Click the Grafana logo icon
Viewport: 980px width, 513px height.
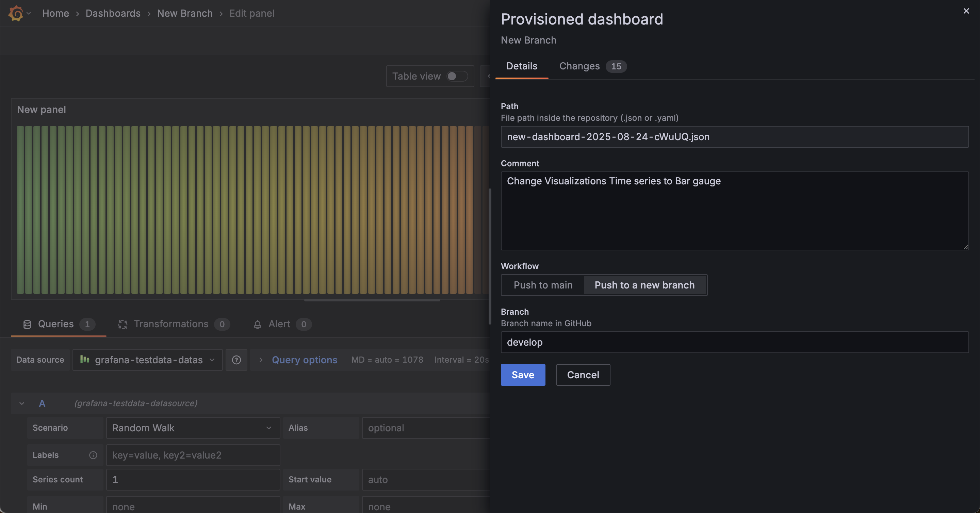16,13
